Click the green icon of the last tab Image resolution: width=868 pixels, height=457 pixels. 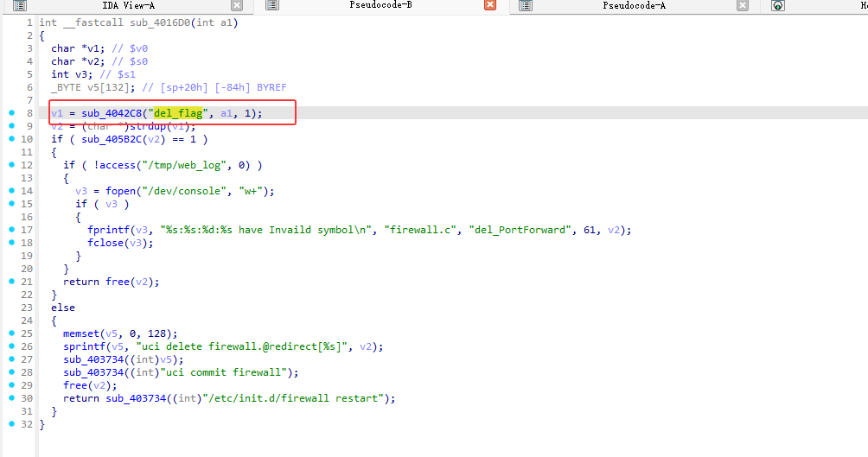[778, 5]
